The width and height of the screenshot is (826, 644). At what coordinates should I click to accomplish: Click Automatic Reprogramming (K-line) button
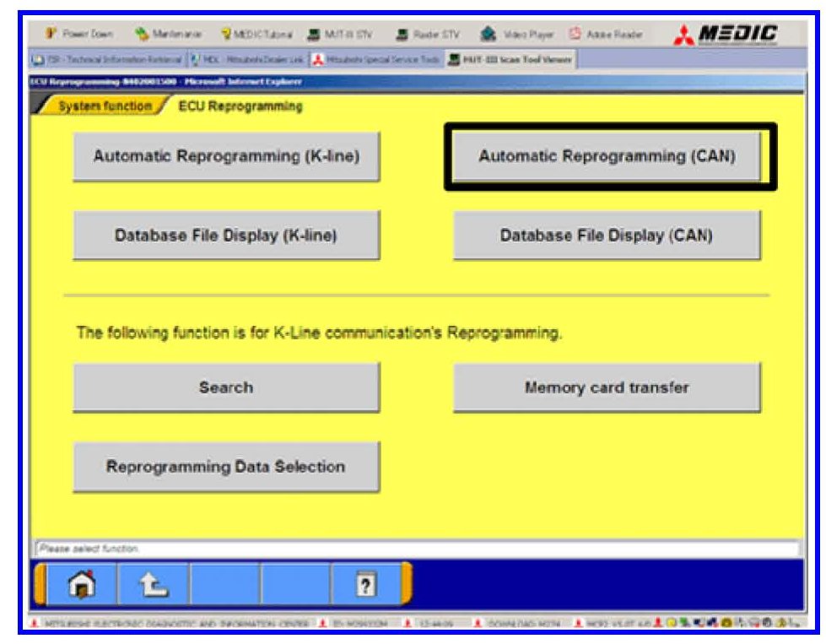226,157
